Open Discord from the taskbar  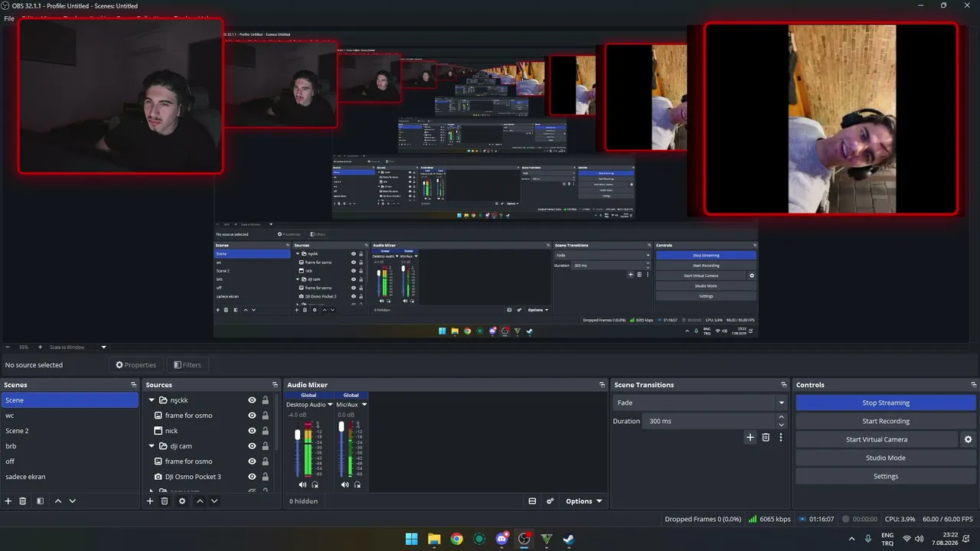click(501, 539)
